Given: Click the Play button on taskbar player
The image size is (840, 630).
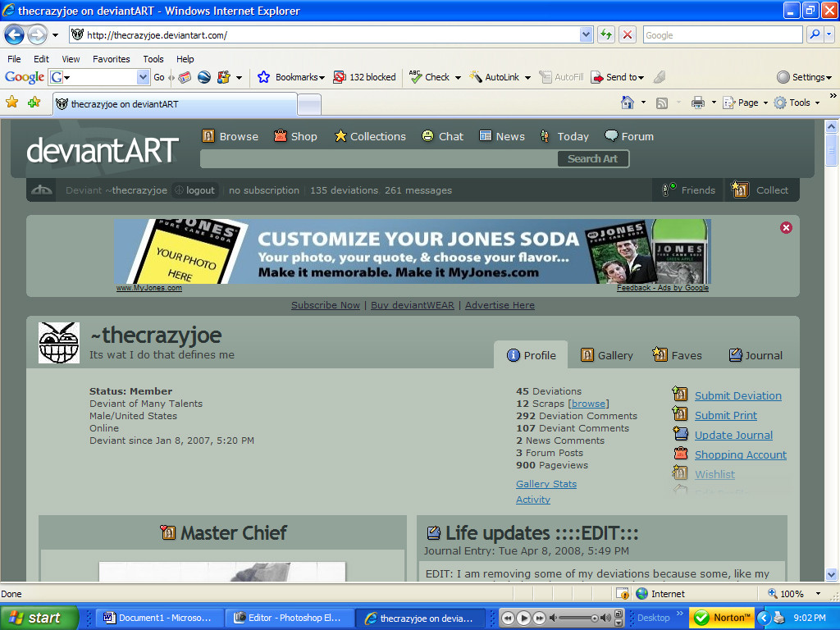Looking at the screenshot, I should 523,618.
